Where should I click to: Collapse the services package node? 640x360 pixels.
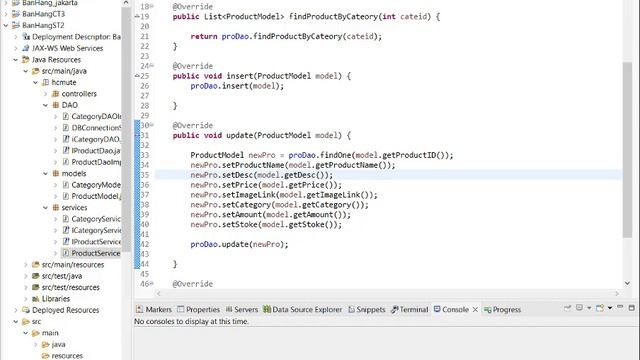(45, 208)
